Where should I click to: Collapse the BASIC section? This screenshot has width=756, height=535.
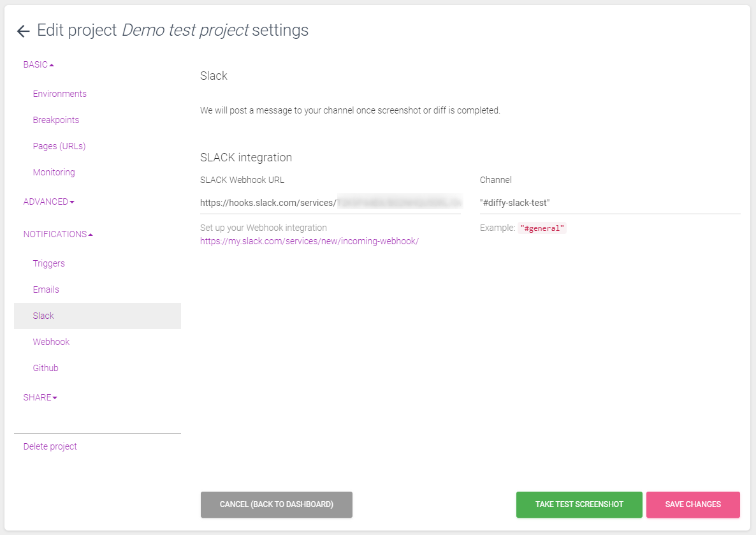[39, 64]
